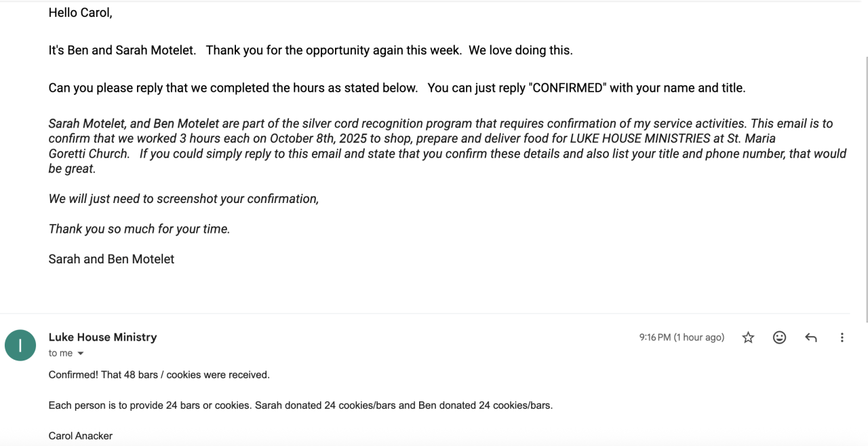Click the "Carol Anacker" signature text
The image size is (868, 446).
pyautogui.click(x=80, y=436)
